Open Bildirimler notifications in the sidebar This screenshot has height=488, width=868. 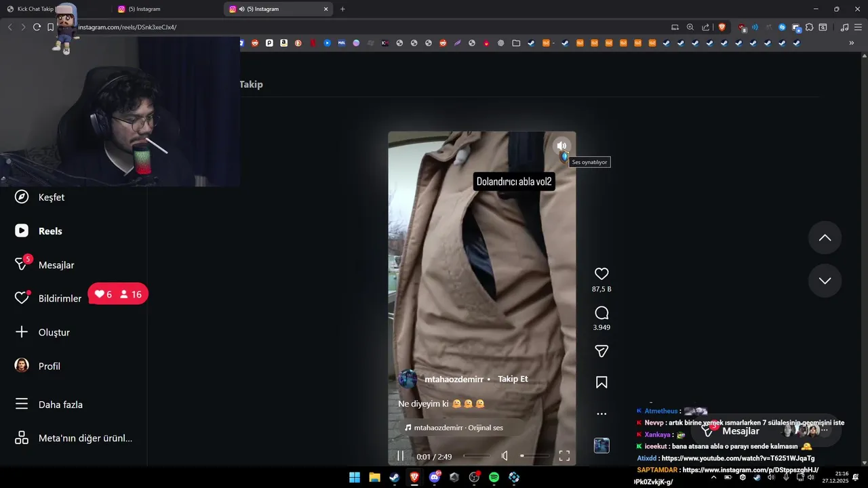pos(48,298)
